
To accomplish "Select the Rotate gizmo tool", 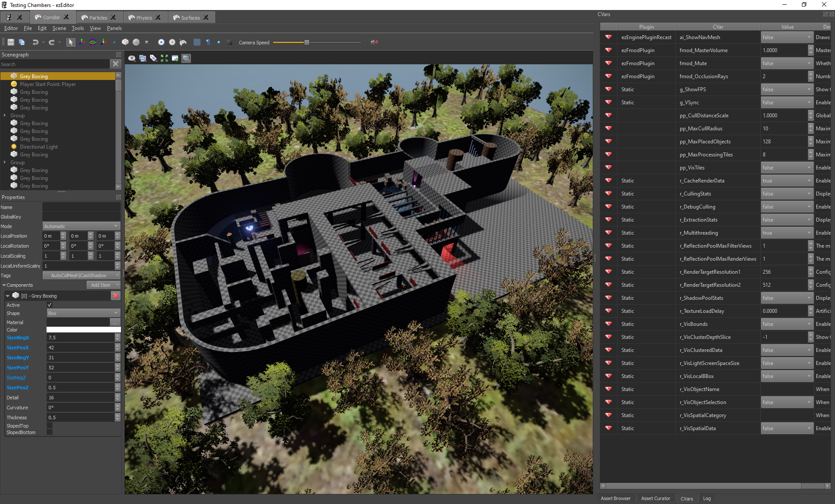I will [x=93, y=42].
